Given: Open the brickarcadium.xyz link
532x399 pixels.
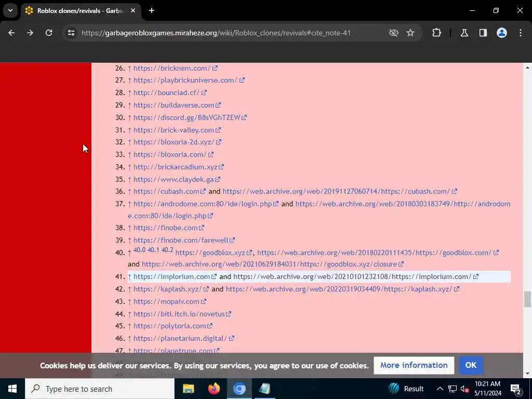Looking at the screenshot, I should click(176, 167).
